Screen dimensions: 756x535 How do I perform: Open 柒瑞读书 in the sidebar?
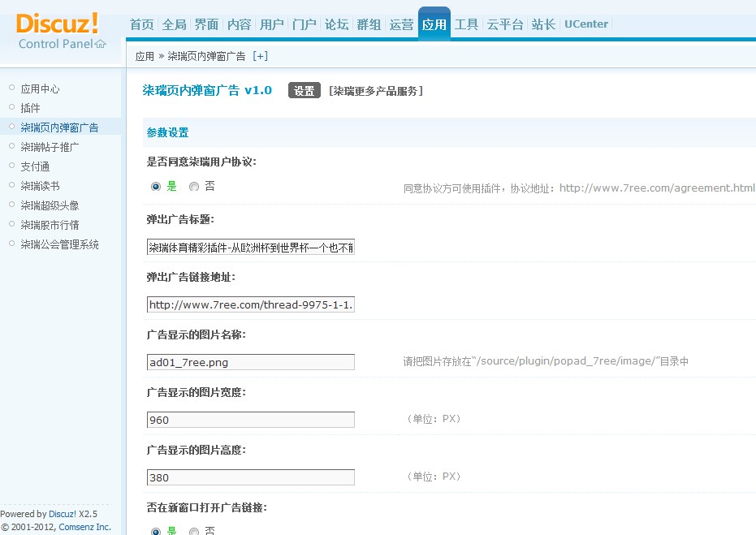click(40, 186)
